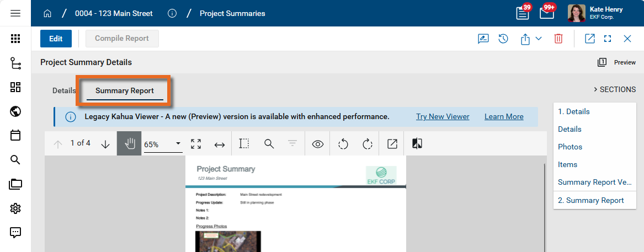Toggle the hand pan tool

129,144
